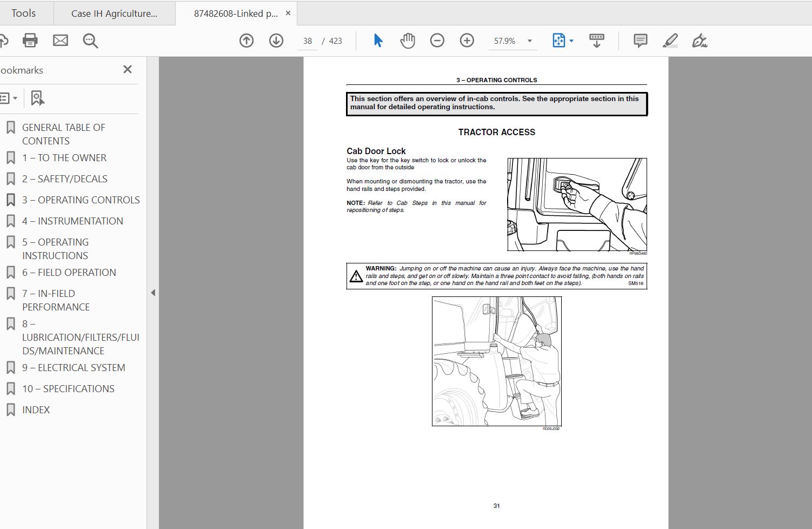Activate the selection arrow tool

377,41
